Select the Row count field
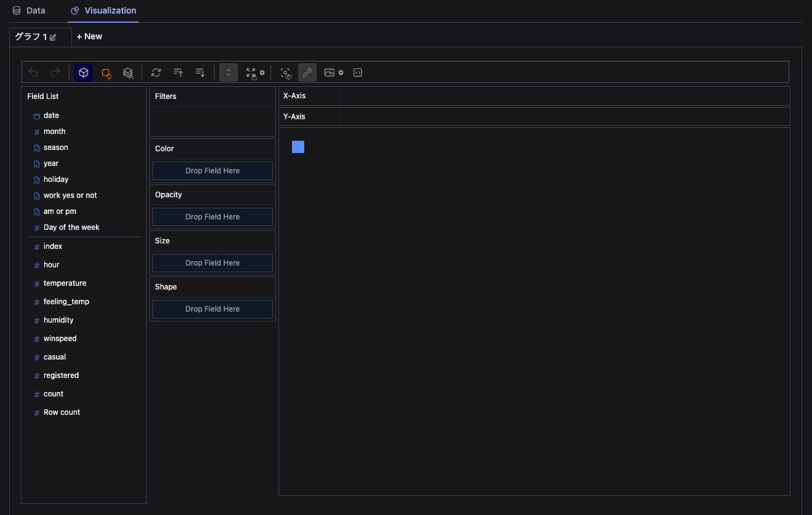This screenshot has width=812, height=515. (x=61, y=412)
